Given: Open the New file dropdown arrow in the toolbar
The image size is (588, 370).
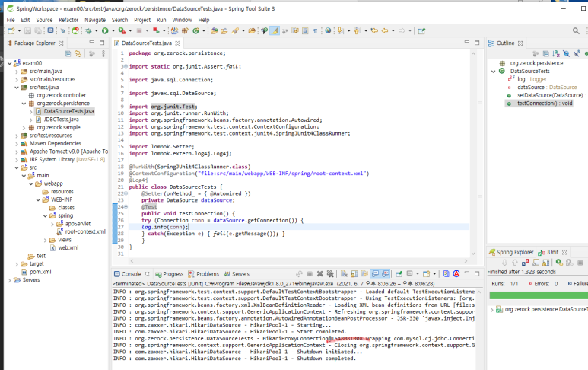Looking at the screenshot, I should (x=20, y=31).
